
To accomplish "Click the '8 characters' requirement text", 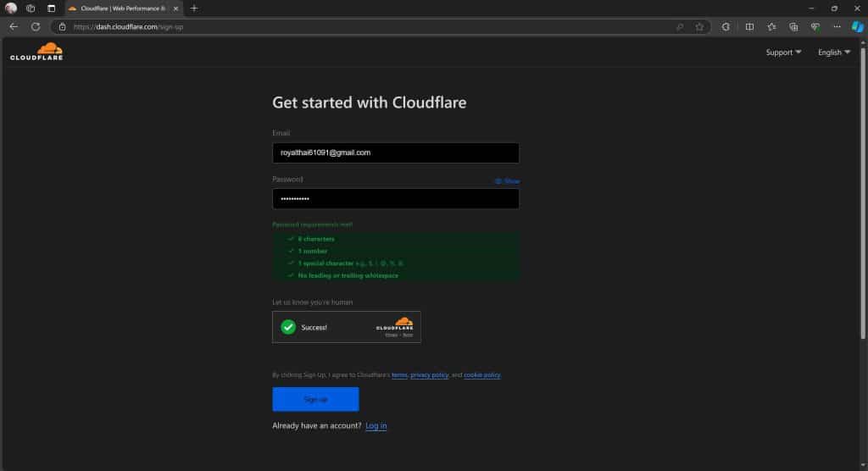I will point(316,239).
